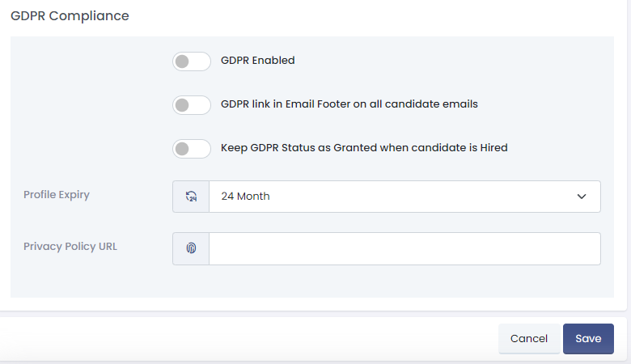This screenshot has width=631, height=364.
Task: Click the GDPR Compliance section heading
Action: click(70, 16)
